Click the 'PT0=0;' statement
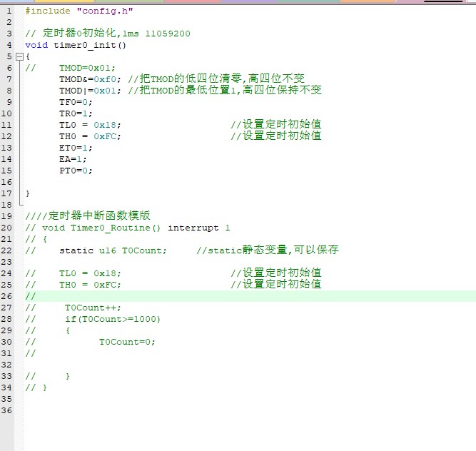Screen dimensions: 476x451 76,171
